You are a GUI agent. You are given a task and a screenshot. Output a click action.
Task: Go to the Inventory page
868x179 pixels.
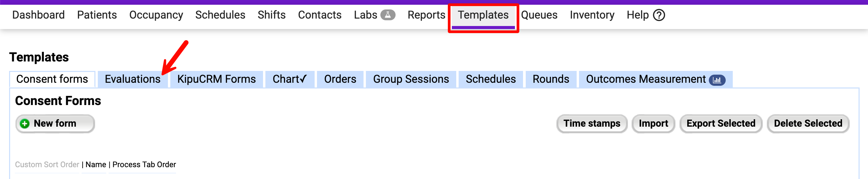coord(592,15)
